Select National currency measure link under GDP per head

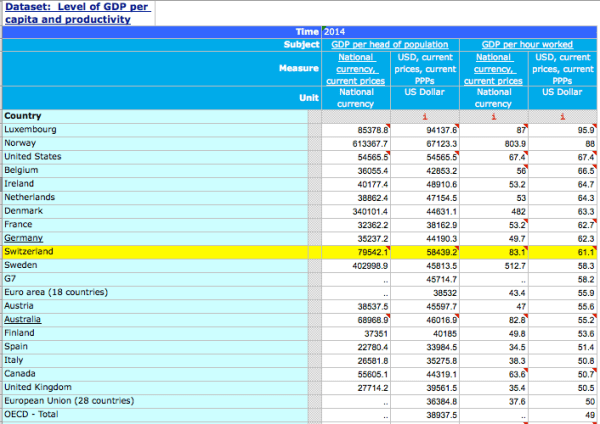(x=356, y=68)
